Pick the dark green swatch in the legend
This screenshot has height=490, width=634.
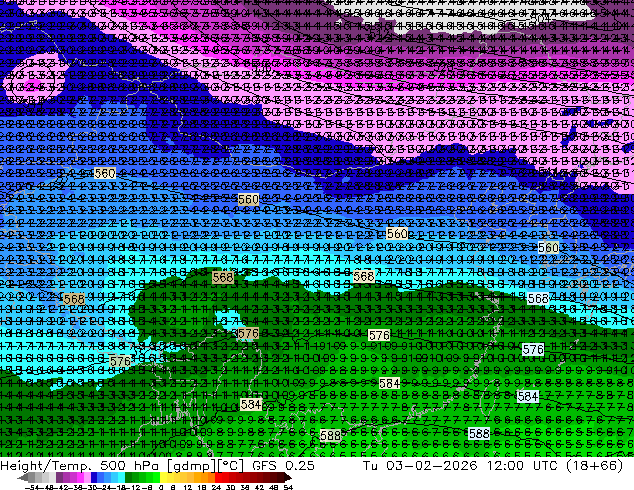129,478
